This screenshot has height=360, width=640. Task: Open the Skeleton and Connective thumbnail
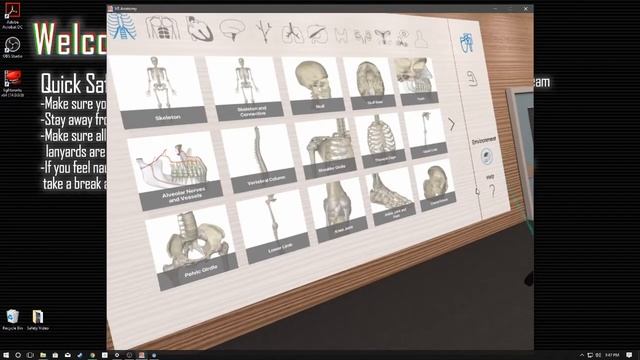click(244, 89)
